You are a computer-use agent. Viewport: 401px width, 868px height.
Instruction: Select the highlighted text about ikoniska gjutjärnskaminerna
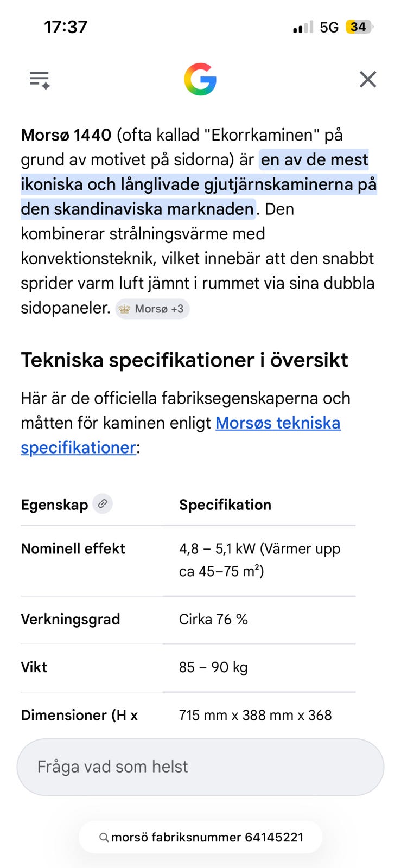click(199, 184)
